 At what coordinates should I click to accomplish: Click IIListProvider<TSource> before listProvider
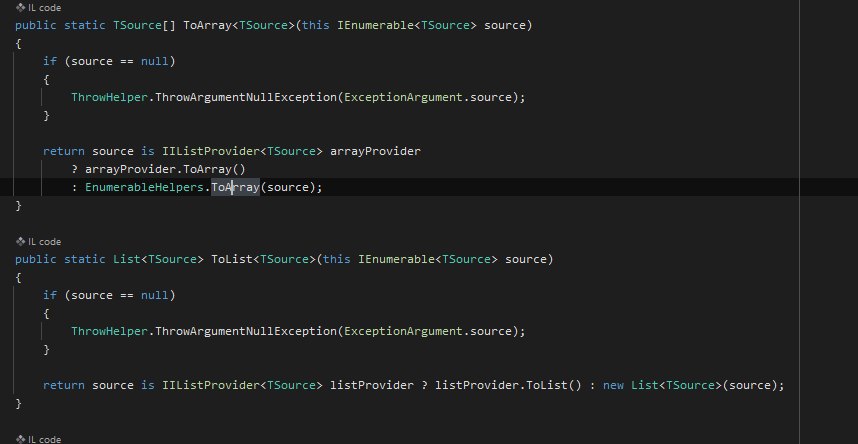[x=242, y=385]
